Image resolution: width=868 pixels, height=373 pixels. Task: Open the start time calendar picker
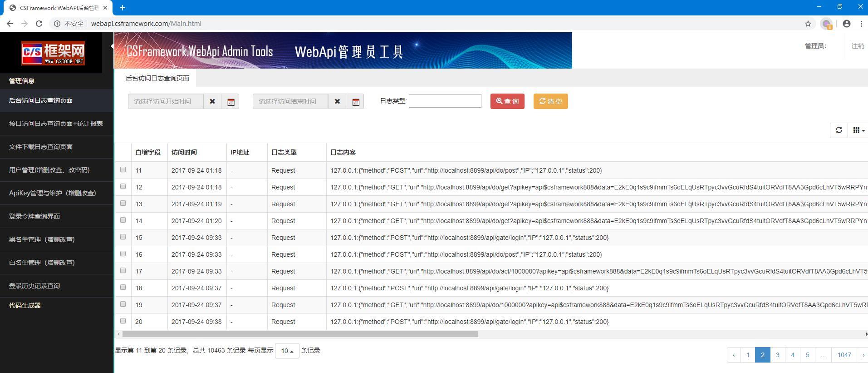point(230,102)
